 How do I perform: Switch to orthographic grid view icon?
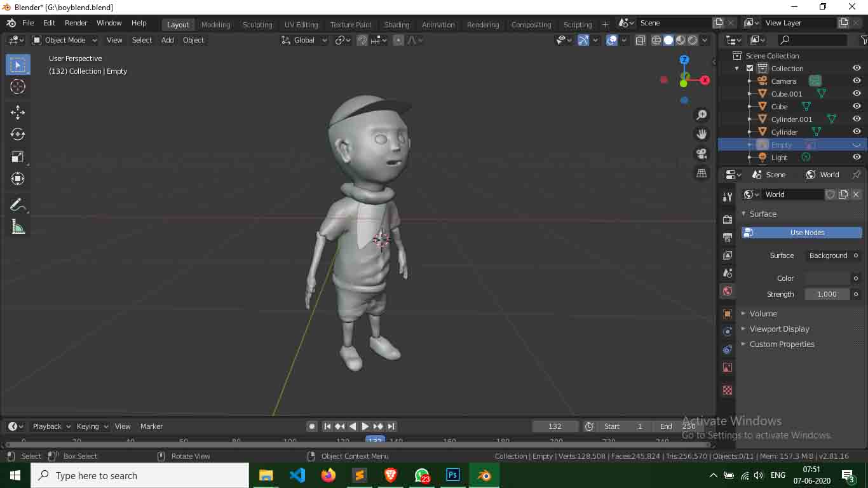coord(702,173)
